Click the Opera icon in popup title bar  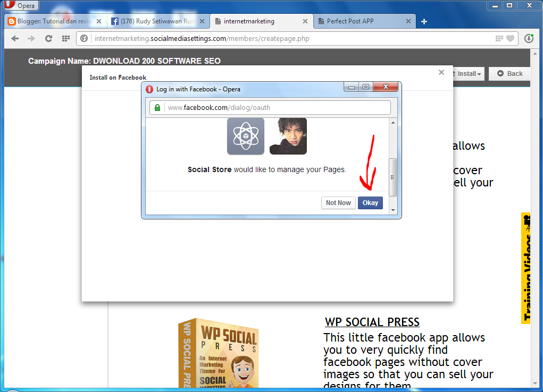pos(149,89)
